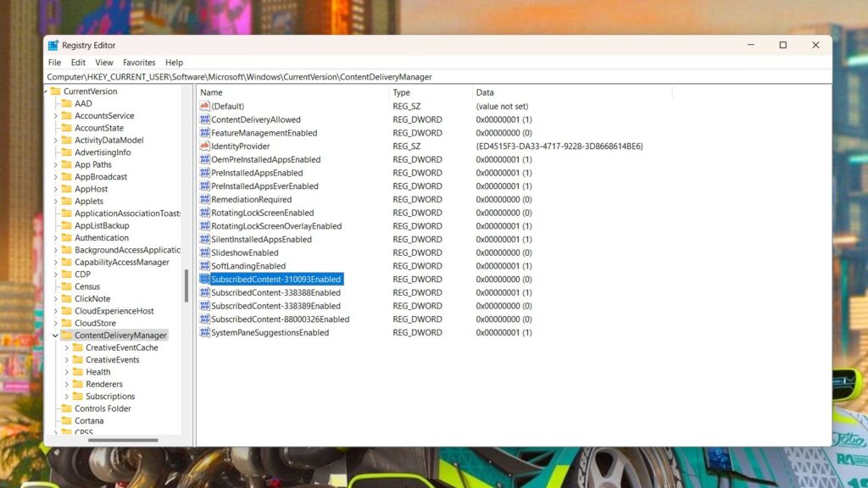Select the AppBroadcast tree key

101,176
